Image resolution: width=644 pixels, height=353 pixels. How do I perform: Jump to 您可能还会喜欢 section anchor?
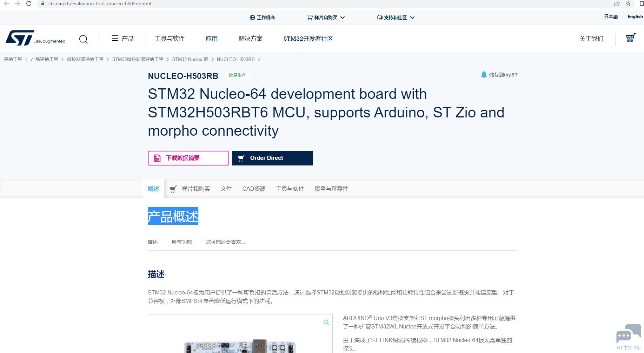click(225, 242)
